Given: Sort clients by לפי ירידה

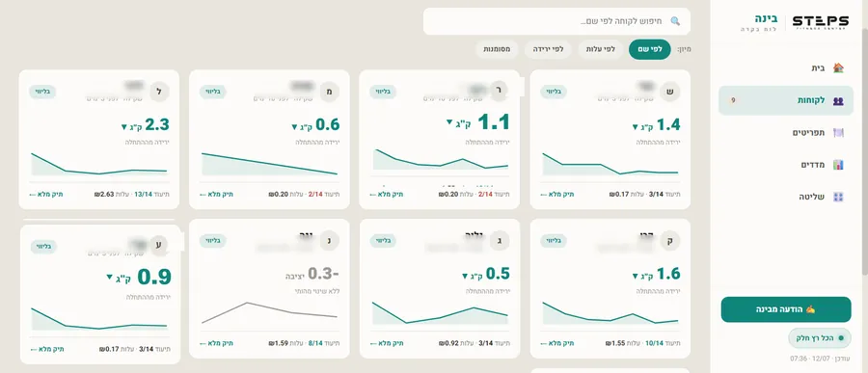Looking at the screenshot, I should tap(549, 49).
